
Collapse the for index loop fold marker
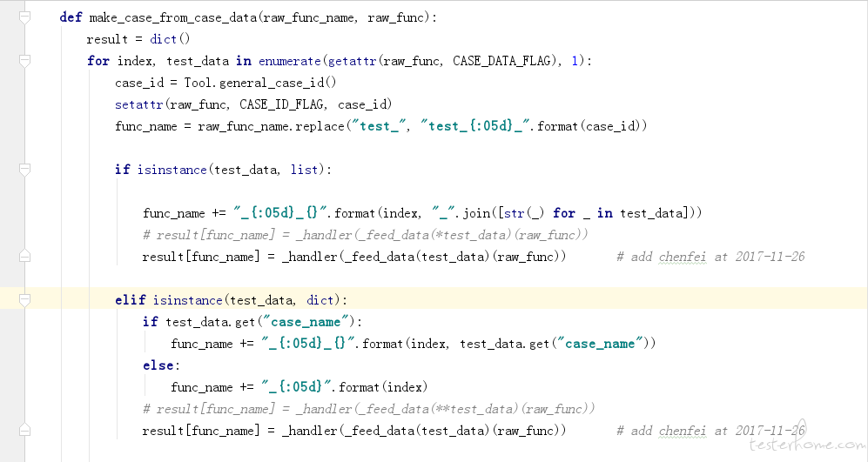click(24, 61)
